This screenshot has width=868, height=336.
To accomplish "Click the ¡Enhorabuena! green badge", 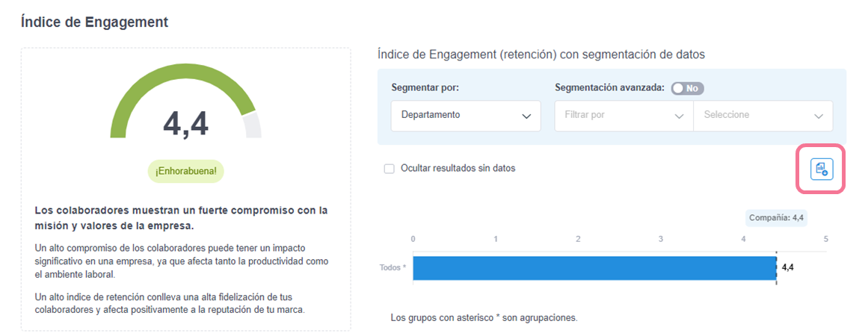I will (185, 171).
